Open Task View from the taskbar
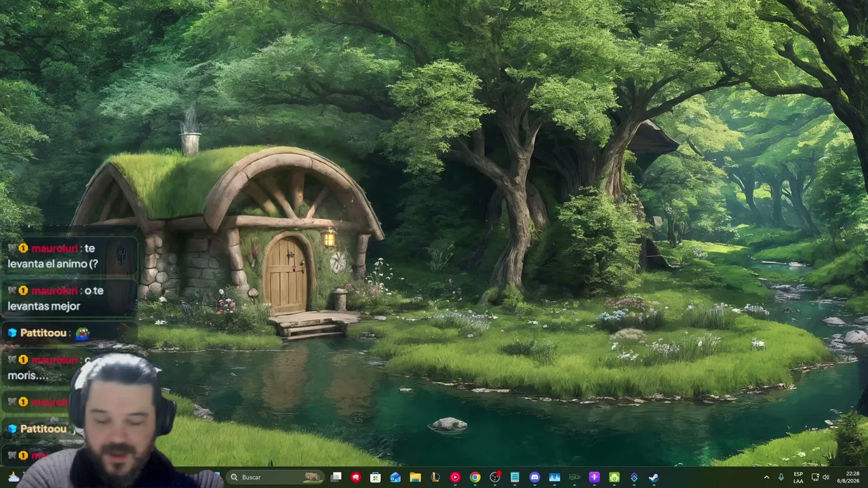 [x=336, y=477]
